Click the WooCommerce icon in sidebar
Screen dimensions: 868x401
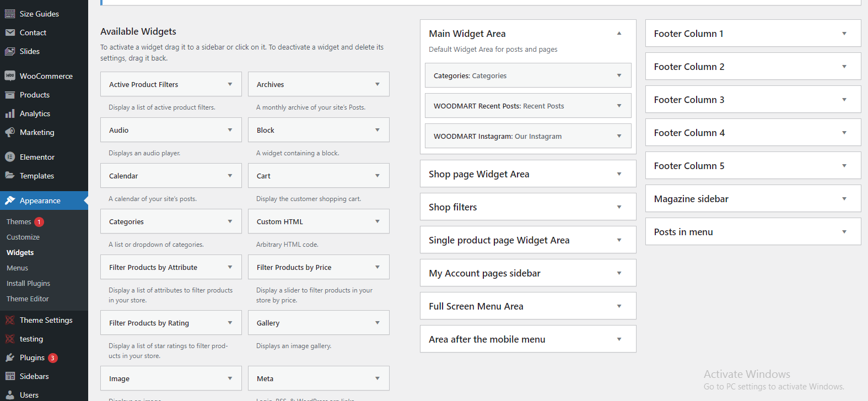(x=10, y=76)
